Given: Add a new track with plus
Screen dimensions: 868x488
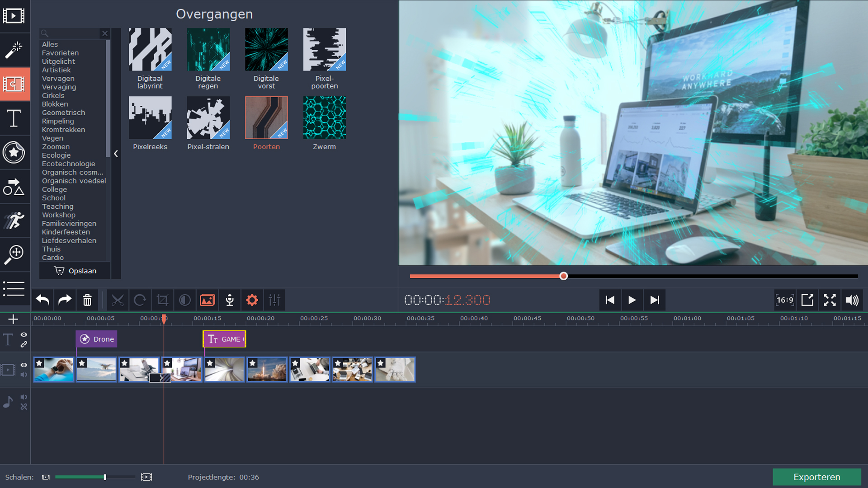Looking at the screenshot, I should click(13, 319).
